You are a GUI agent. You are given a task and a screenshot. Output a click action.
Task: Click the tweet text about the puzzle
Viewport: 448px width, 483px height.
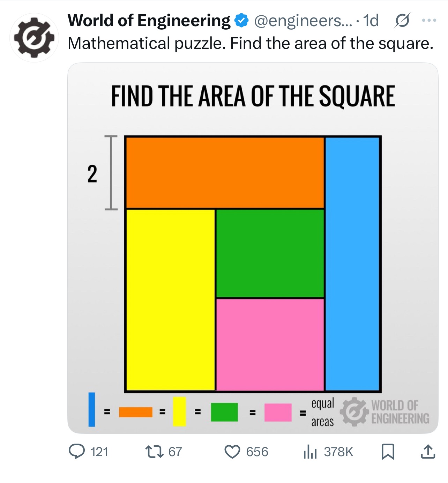(x=251, y=44)
